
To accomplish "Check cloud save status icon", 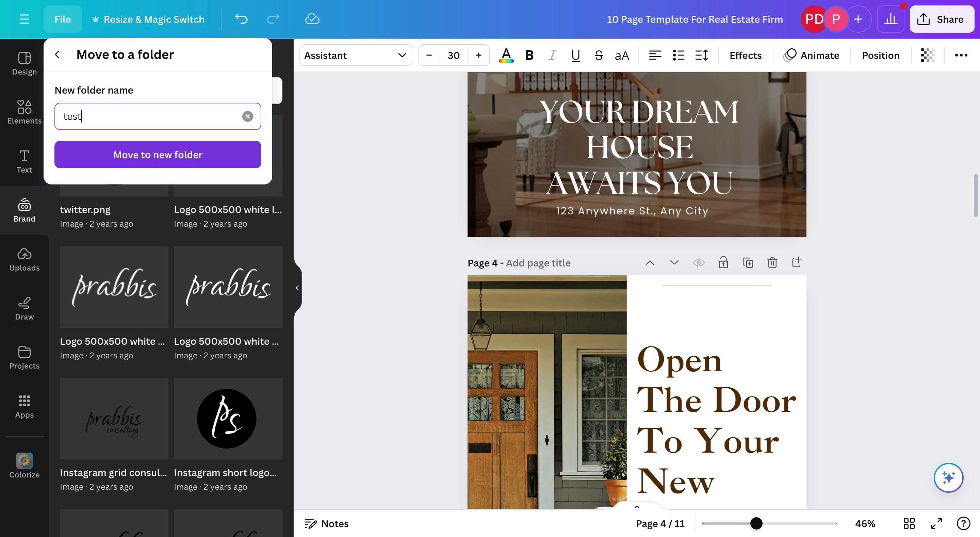I will 312,19.
